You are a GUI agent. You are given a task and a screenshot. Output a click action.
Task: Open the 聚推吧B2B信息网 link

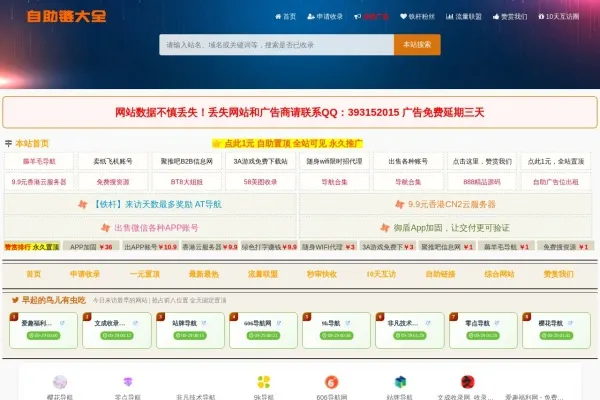pos(186,161)
